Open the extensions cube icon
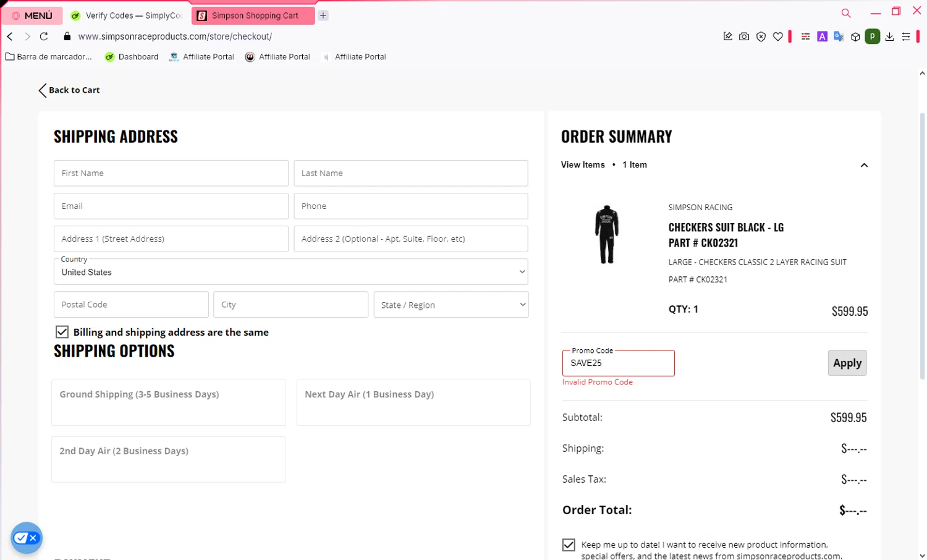The width and height of the screenshot is (927, 560). (x=855, y=36)
